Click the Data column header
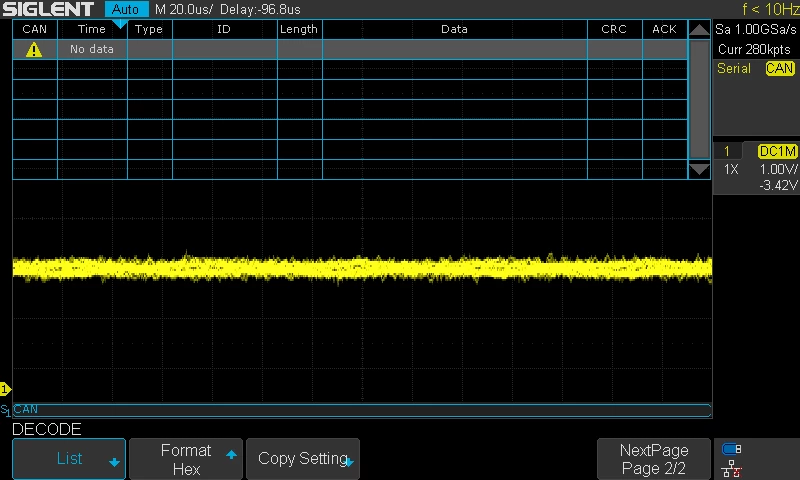Image resolution: width=800 pixels, height=480 pixels. pos(454,29)
